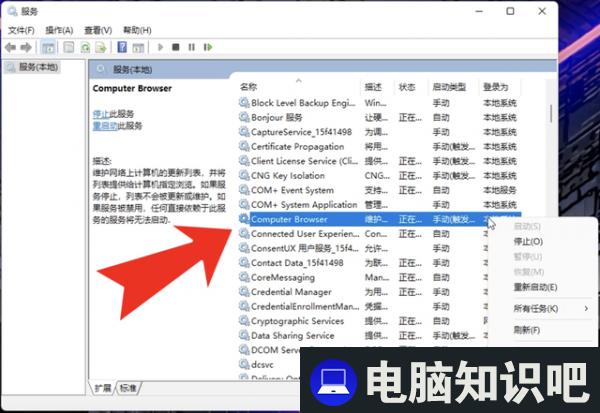
Task: Click the gear icon beside Cryptographic Services
Action: coord(244,321)
